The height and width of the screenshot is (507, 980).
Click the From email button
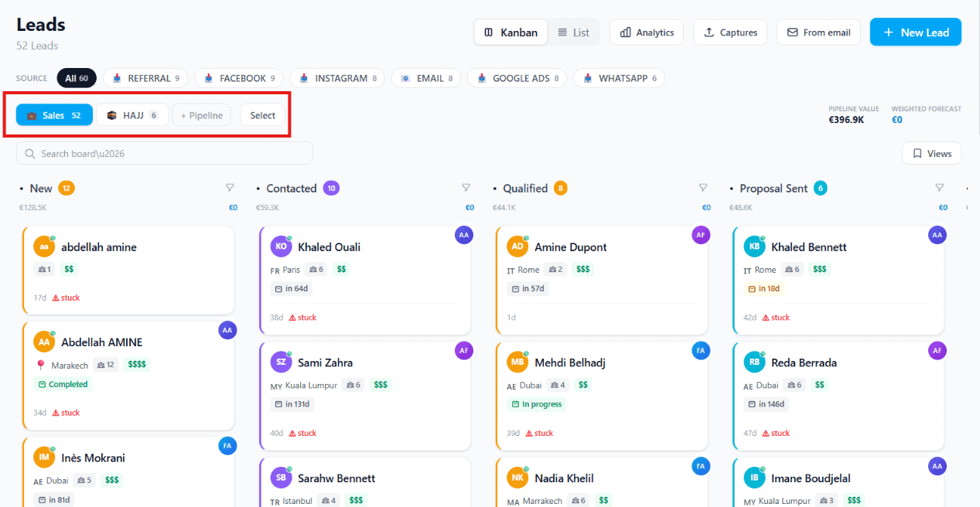coord(818,32)
